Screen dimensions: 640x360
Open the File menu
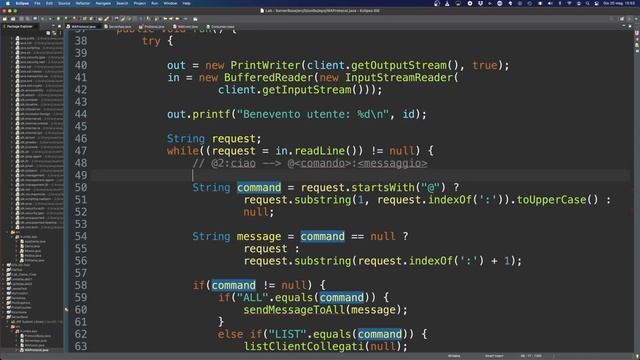(x=37, y=3)
